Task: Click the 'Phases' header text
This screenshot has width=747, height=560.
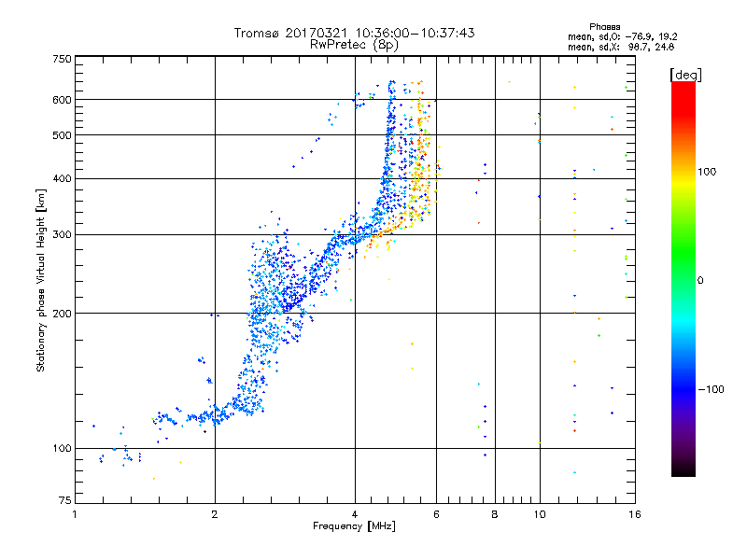Action: coord(604,27)
